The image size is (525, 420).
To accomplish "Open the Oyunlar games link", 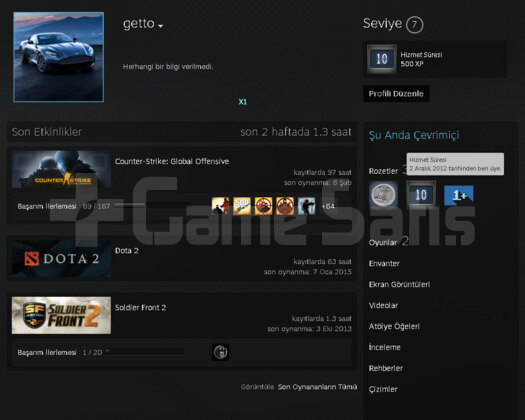I will pyautogui.click(x=383, y=242).
